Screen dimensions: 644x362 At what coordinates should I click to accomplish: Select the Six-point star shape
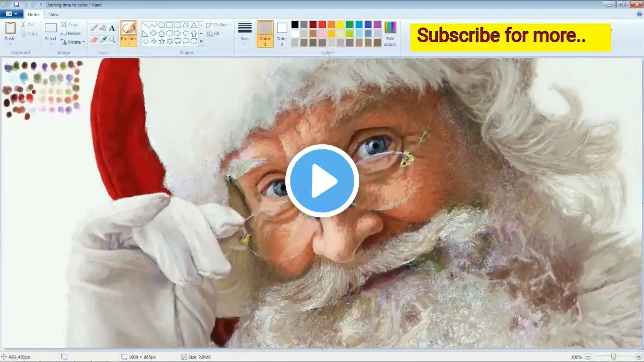point(170,41)
